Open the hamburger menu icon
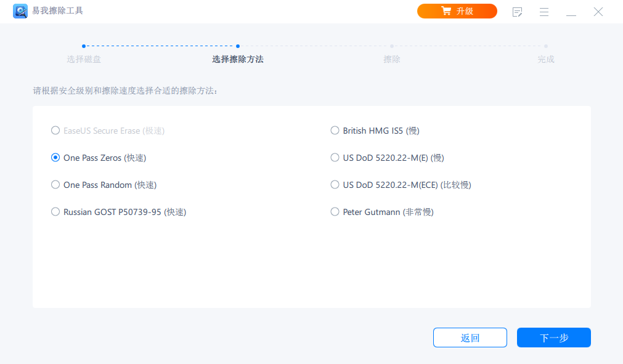Viewport: 623px width, 364px height. [544, 12]
